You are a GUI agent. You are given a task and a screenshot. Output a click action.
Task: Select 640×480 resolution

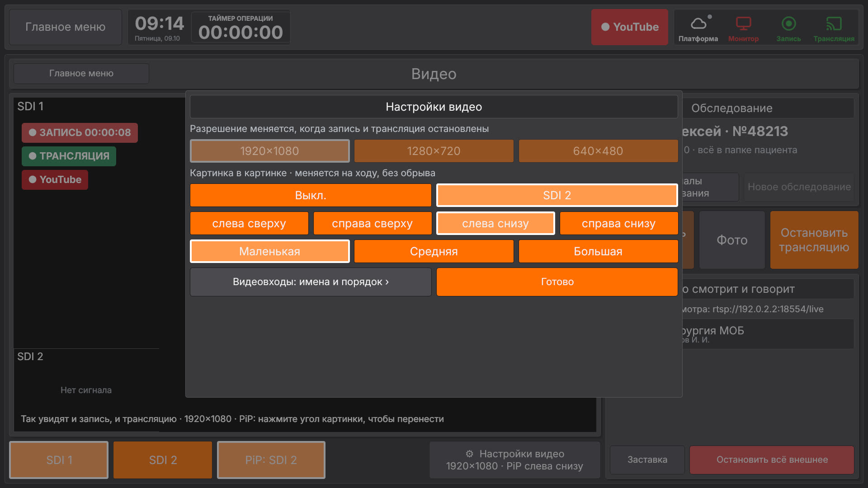point(598,151)
